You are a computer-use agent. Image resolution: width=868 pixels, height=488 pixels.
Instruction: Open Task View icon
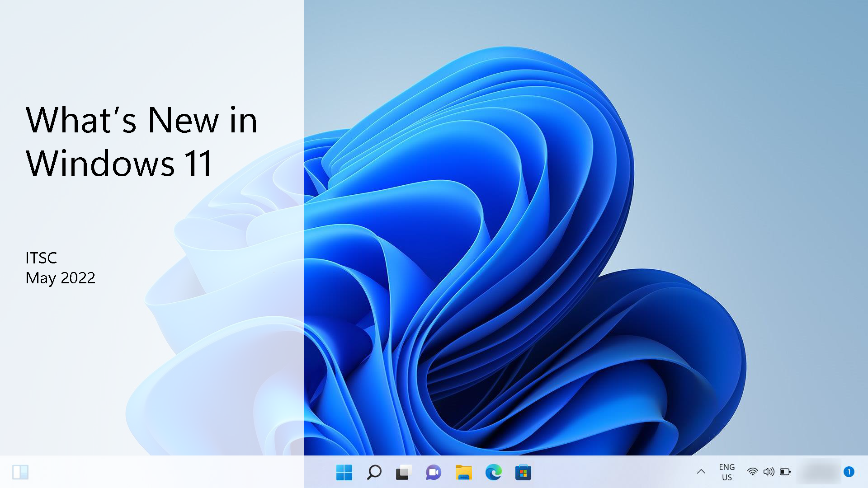404,472
